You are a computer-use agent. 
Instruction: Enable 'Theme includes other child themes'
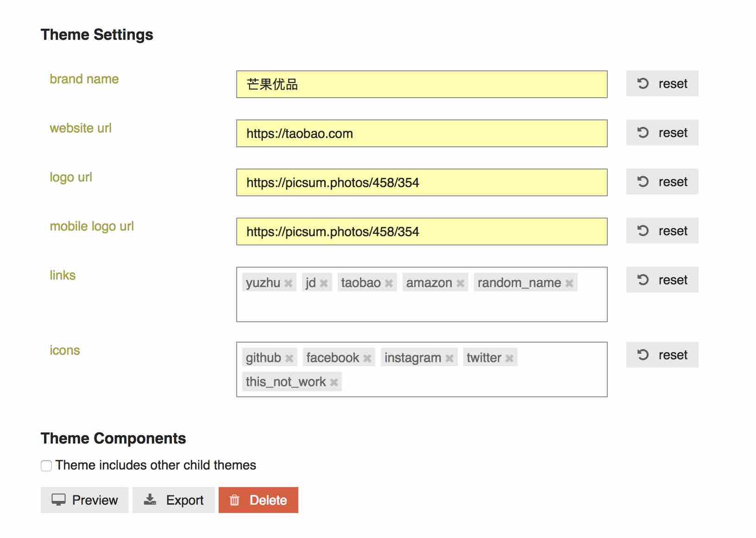point(46,466)
